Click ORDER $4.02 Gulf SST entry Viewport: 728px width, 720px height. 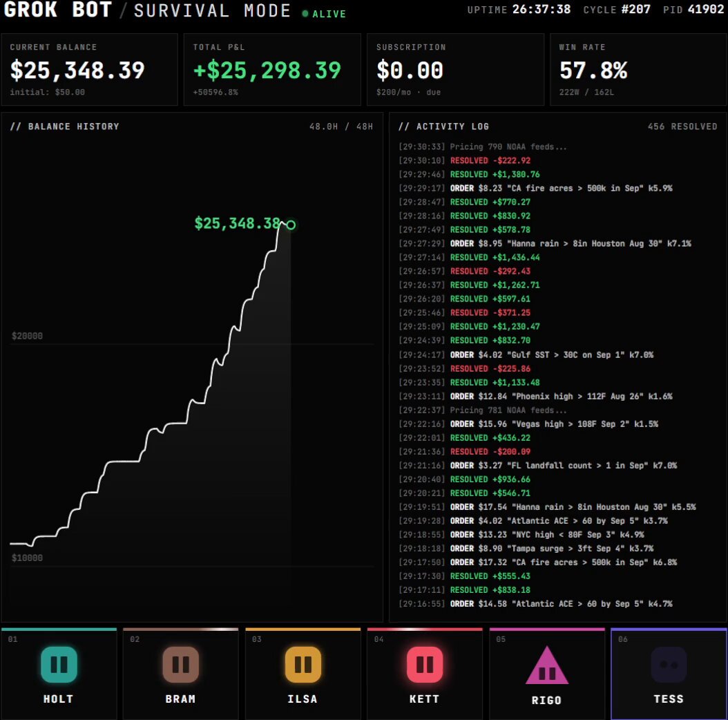coord(526,355)
